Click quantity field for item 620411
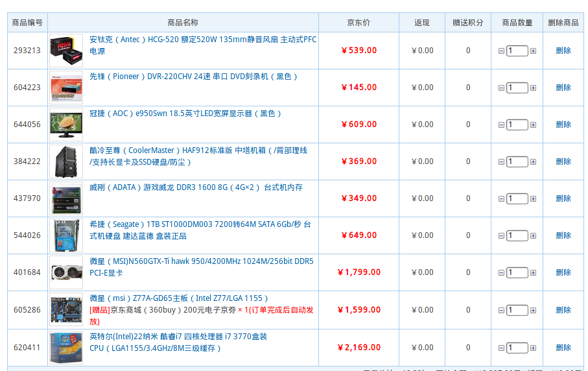 [x=517, y=348]
